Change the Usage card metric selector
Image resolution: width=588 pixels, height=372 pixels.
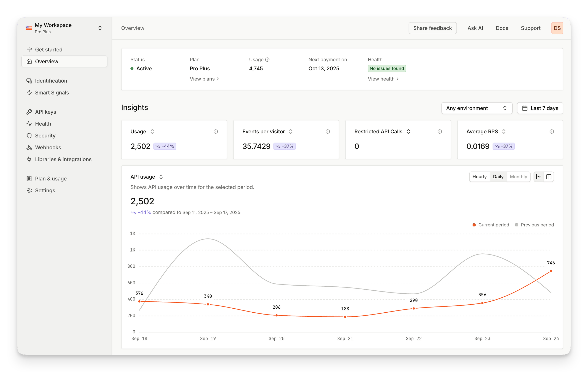[x=152, y=132]
